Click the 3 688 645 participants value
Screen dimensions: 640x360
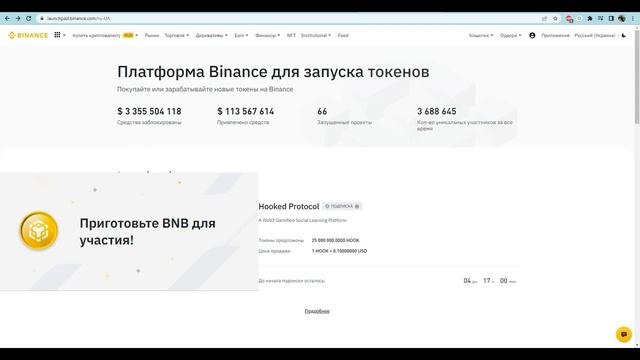pyautogui.click(x=436, y=111)
